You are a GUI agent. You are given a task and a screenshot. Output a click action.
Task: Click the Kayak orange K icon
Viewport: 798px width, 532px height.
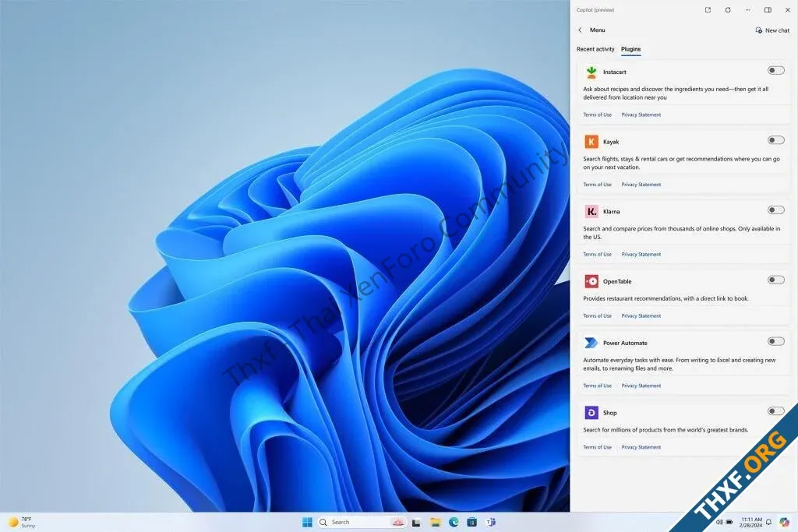591,142
